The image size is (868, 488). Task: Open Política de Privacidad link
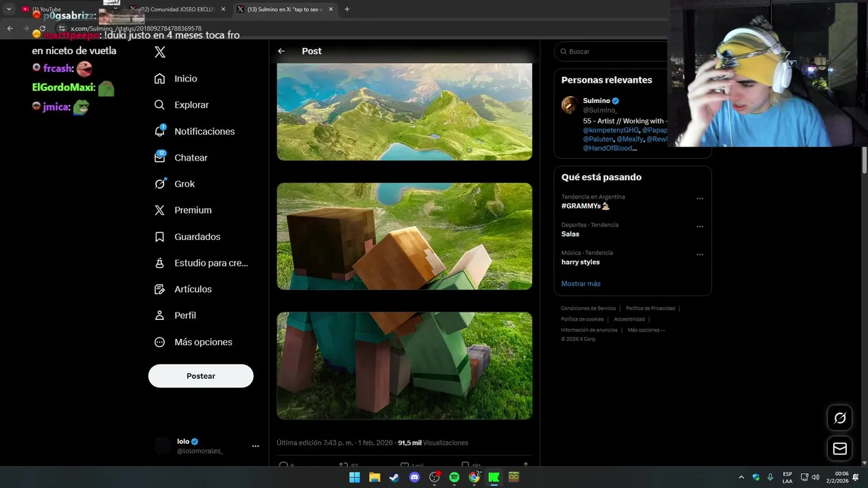pos(650,308)
